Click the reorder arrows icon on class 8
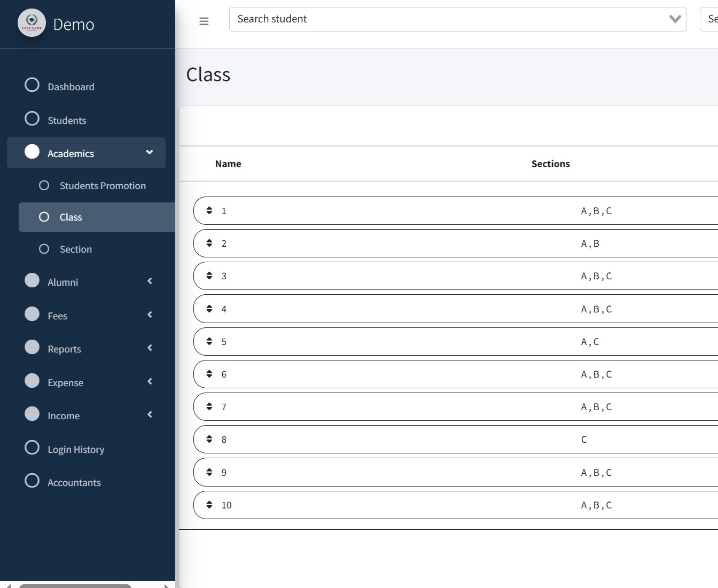Viewport: 718px width, 588px height. pyautogui.click(x=209, y=439)
